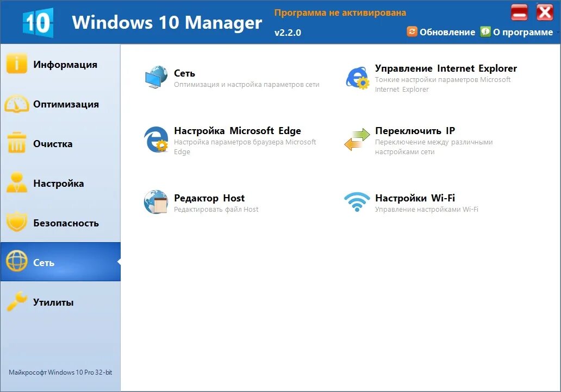This screenshot has width=561, height=392.
Task: Click the version label v2.2.0
Action: click(x=288, y=33)
